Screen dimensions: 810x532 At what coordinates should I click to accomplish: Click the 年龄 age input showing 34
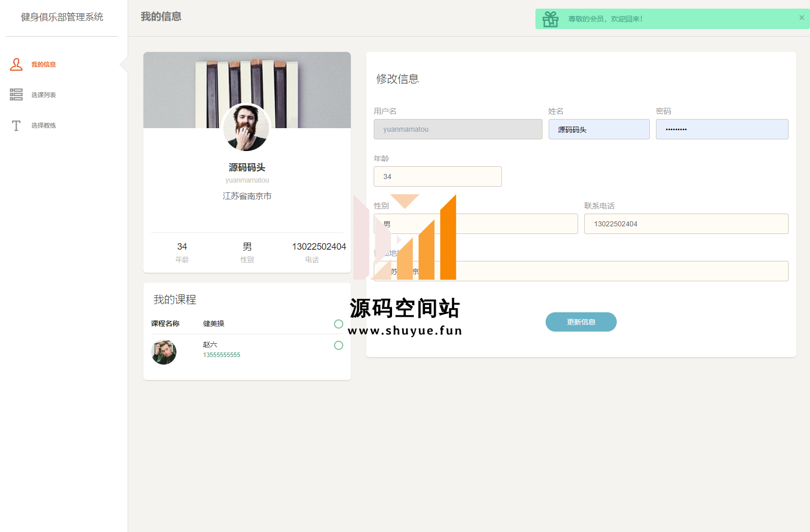coord(437,176)
